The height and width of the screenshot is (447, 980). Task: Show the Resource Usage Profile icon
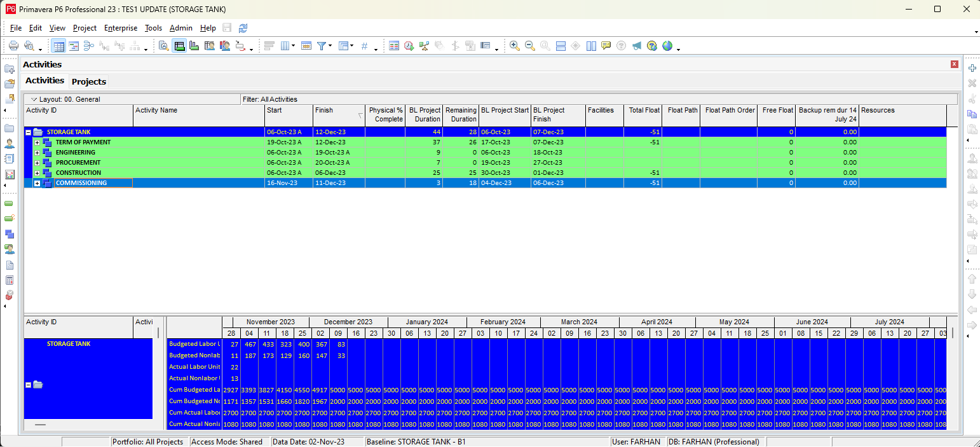click(x=224, y=46)
